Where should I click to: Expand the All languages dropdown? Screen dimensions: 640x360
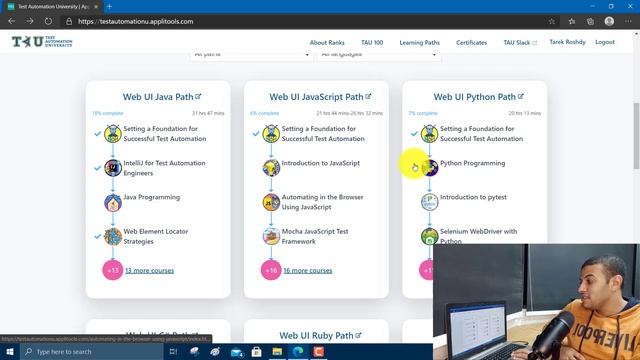click(x=379, y=55)
